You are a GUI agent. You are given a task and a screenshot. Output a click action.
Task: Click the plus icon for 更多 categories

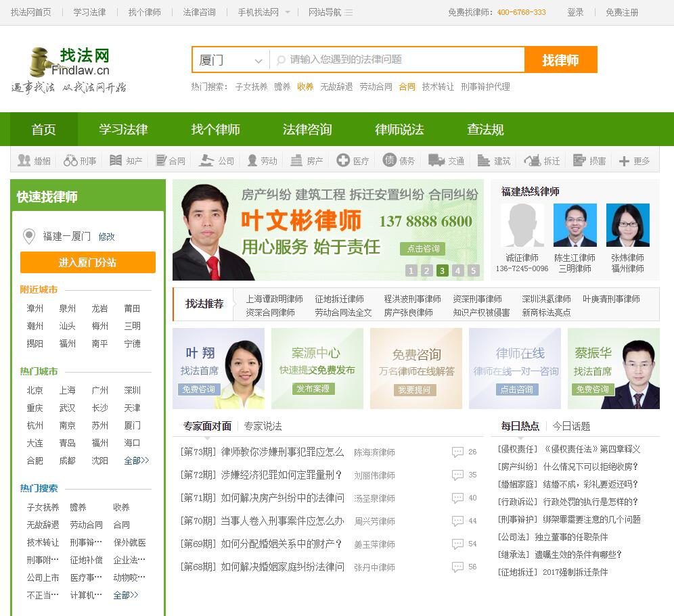[x=624, y=161]
